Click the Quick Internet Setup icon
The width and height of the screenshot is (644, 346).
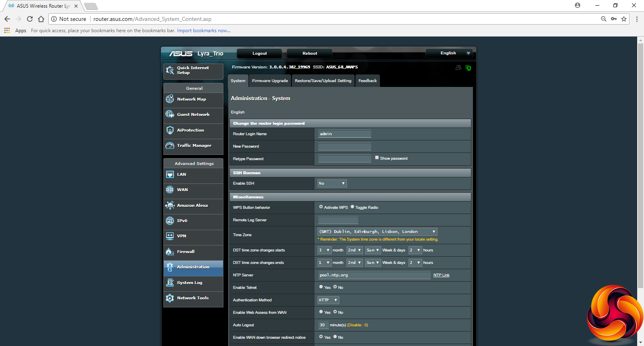pyautogui.click(x=170, y=70)
